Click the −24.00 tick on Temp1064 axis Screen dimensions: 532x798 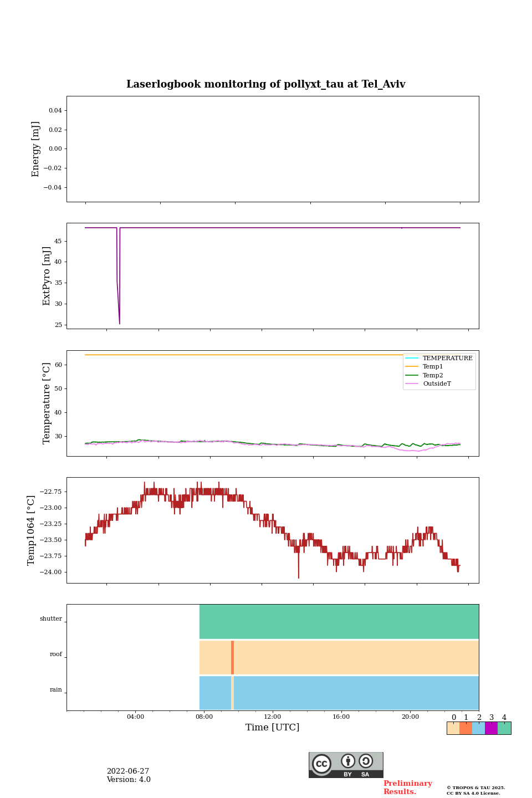pos(50,572)
